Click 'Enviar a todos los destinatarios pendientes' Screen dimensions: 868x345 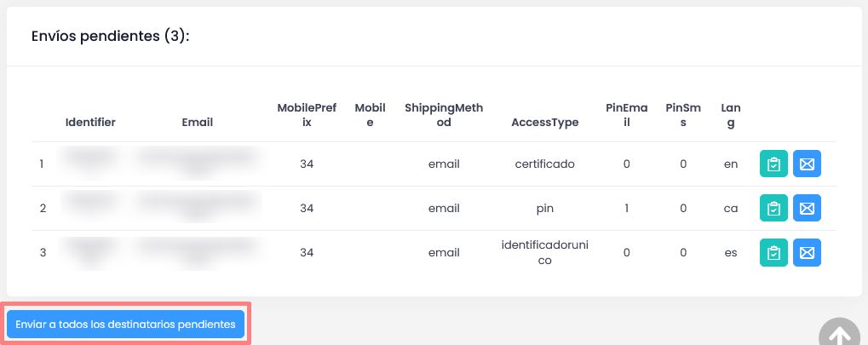pos(125,325)
